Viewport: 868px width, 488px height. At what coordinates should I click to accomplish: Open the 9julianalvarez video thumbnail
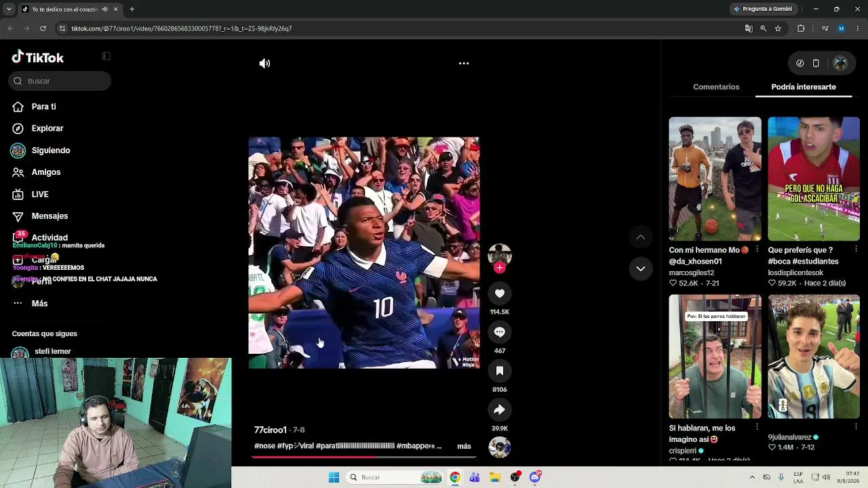(x=814, y=357)
